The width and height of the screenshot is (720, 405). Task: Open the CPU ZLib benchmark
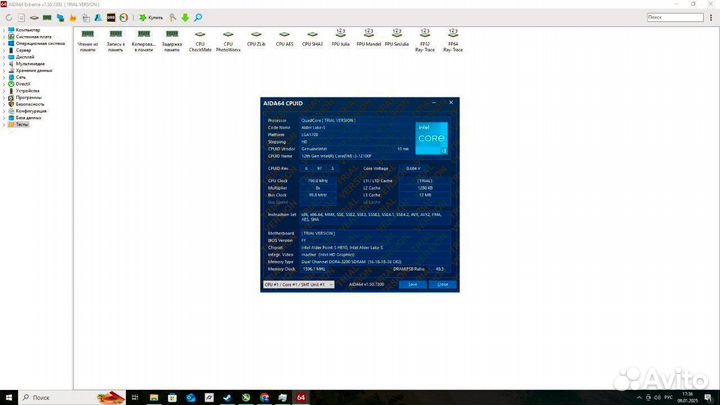point(256,39)
